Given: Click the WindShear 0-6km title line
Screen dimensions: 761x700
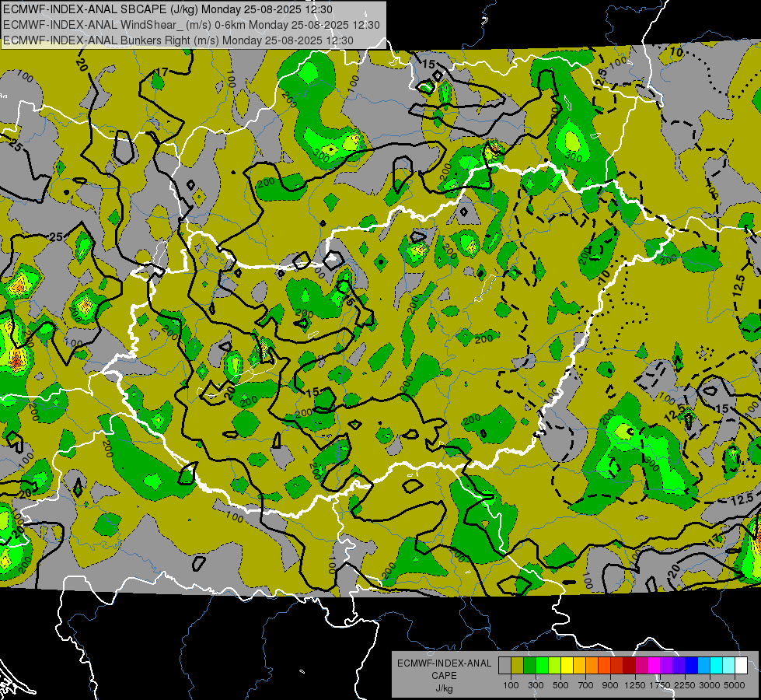Looking at the screenshot, I should 191,25.
